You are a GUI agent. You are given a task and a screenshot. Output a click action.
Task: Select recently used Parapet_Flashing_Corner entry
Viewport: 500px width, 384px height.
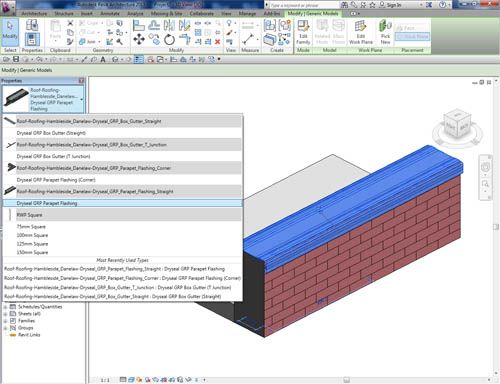point(122,278)
